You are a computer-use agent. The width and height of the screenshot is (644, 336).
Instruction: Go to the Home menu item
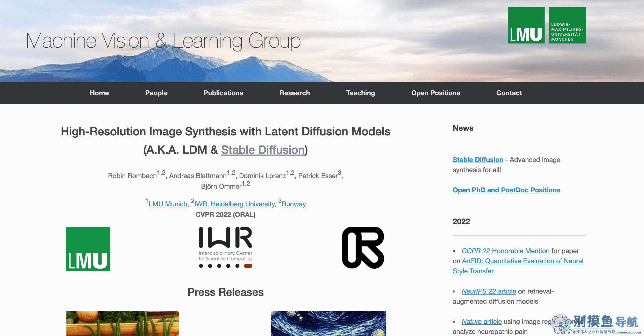coord(99,93)
